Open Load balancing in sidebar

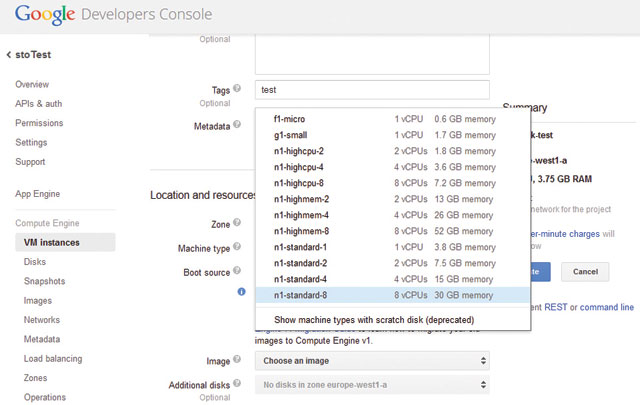pos(53,359)
